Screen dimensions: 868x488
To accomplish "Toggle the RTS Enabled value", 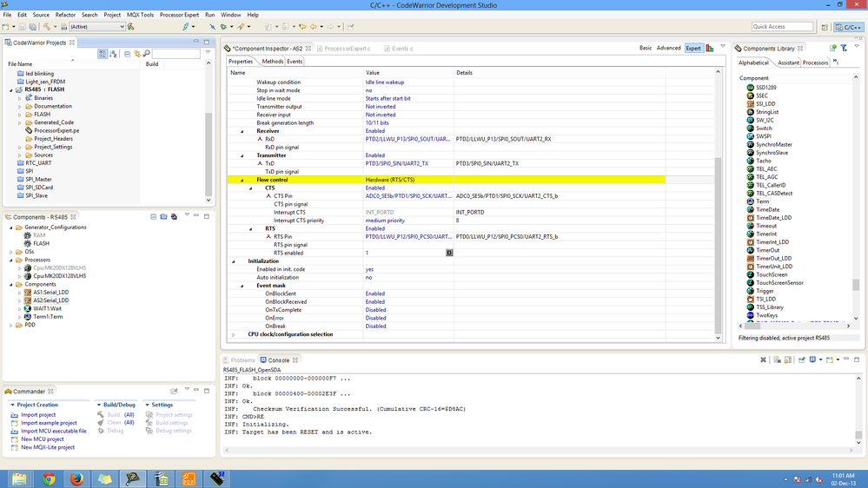I will (x=374, y=228).
